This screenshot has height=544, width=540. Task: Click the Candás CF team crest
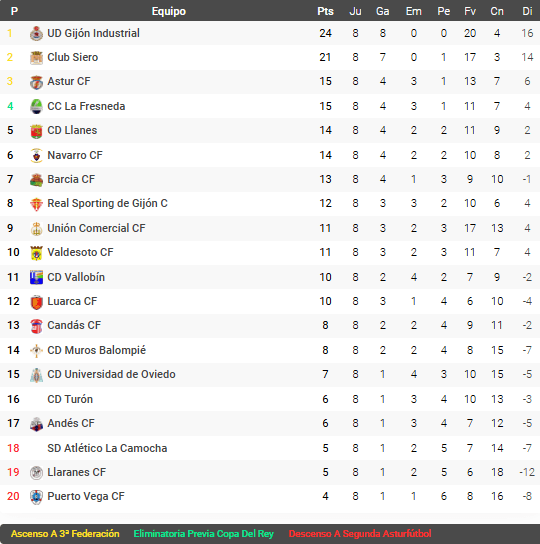click(36, 326)
